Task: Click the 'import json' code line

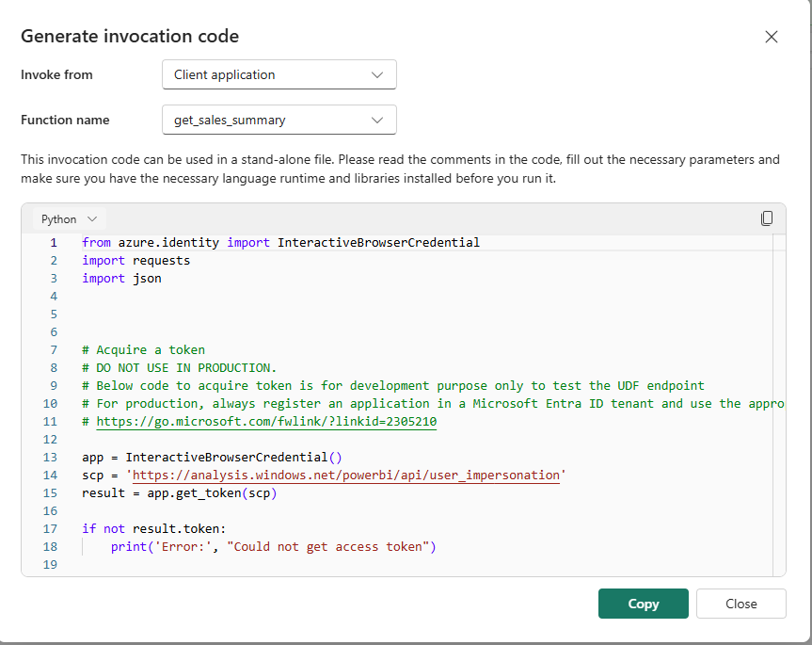Action: (x=121, y=278)
